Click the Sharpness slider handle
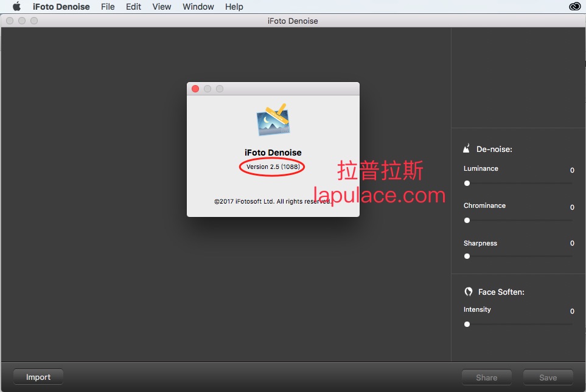This screenshot has width=586, height=392. [x=467, y=256]
